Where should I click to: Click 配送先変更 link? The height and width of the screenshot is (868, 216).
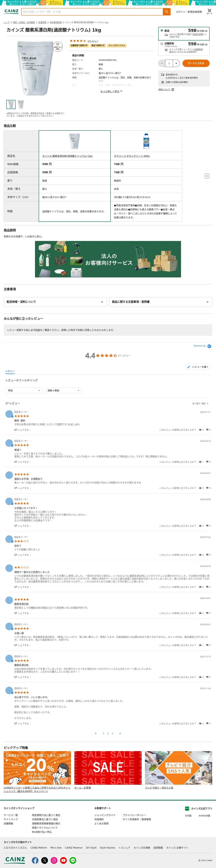click(198, 34)
